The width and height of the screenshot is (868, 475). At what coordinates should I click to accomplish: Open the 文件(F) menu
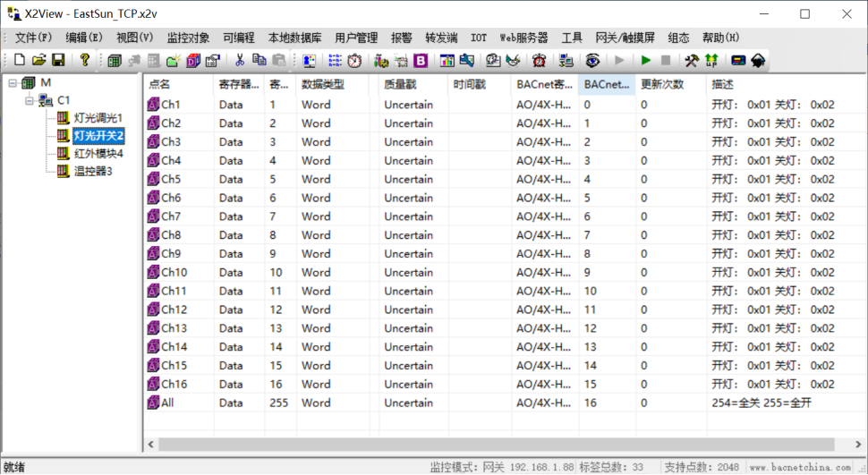click(x=33, y=38)
